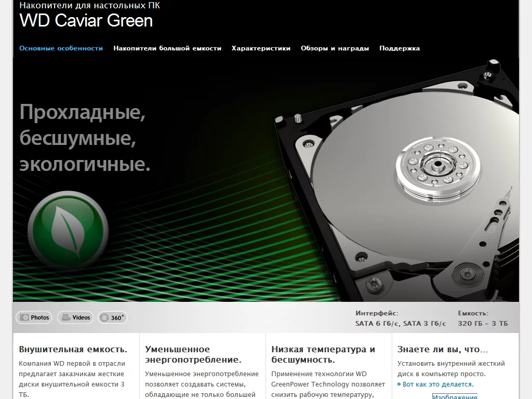Go to Обзоры и награды tab
This screenshot has height=399, width=532.
tap(335, 48)
